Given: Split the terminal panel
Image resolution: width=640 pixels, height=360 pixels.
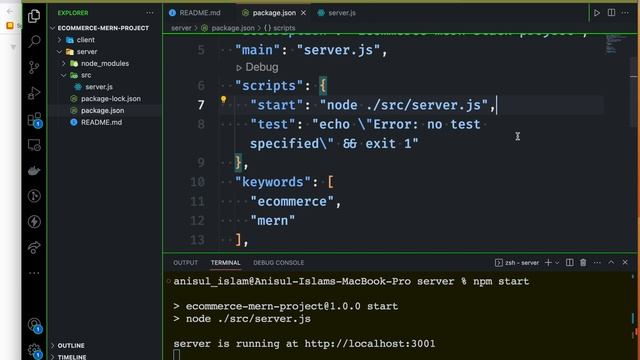Looking at the screenshot, I should pyautogui.click(x=569, y=262).
